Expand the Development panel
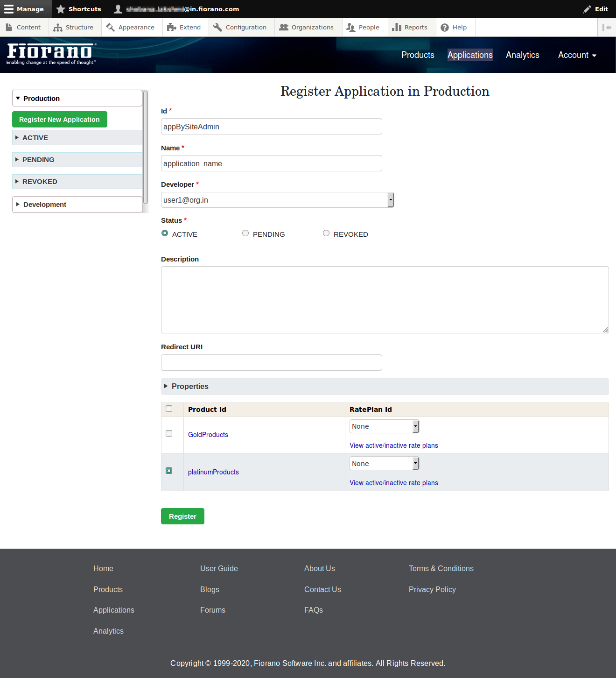The height and width of the screenshot is (678, 616). click(77, 205)
